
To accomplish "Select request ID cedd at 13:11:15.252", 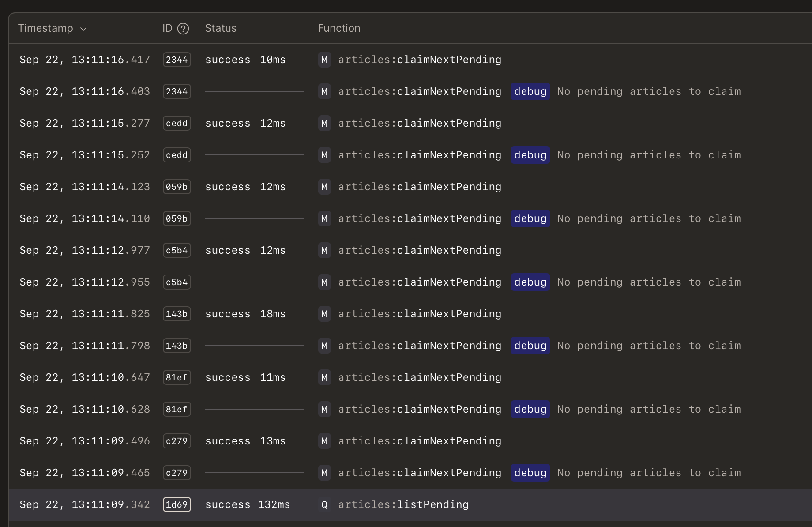I will (x=177, y=155).
